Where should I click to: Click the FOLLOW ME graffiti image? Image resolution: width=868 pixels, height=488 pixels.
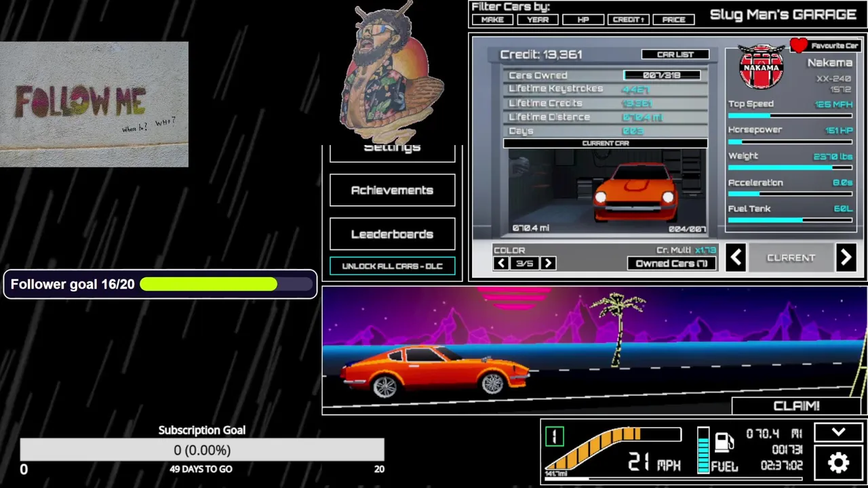click(94, 104)
